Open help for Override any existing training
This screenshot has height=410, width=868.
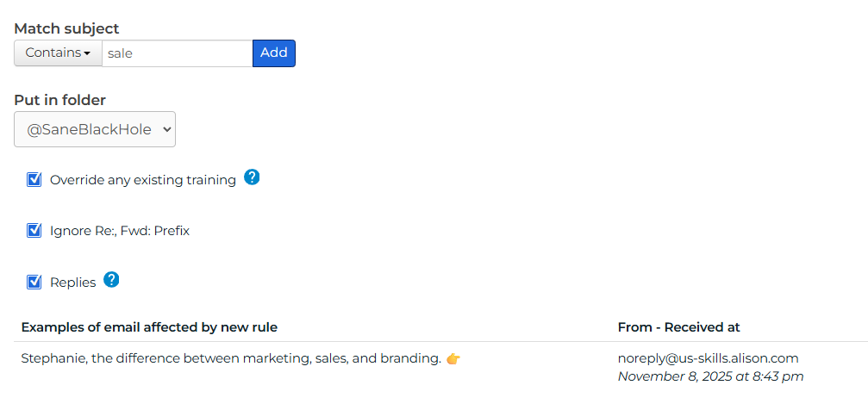point(252,177)
